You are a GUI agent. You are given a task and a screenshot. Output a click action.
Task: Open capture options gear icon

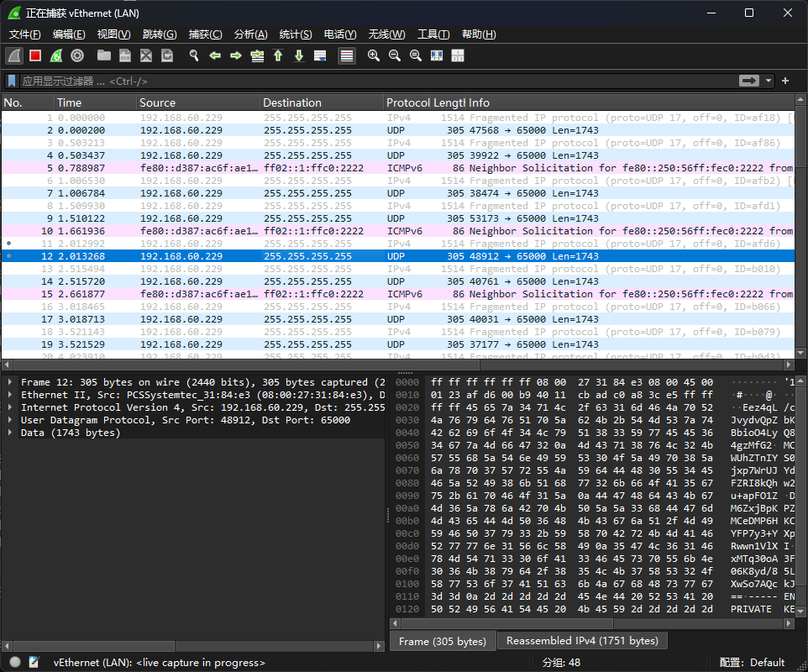(x=77, y=55)
